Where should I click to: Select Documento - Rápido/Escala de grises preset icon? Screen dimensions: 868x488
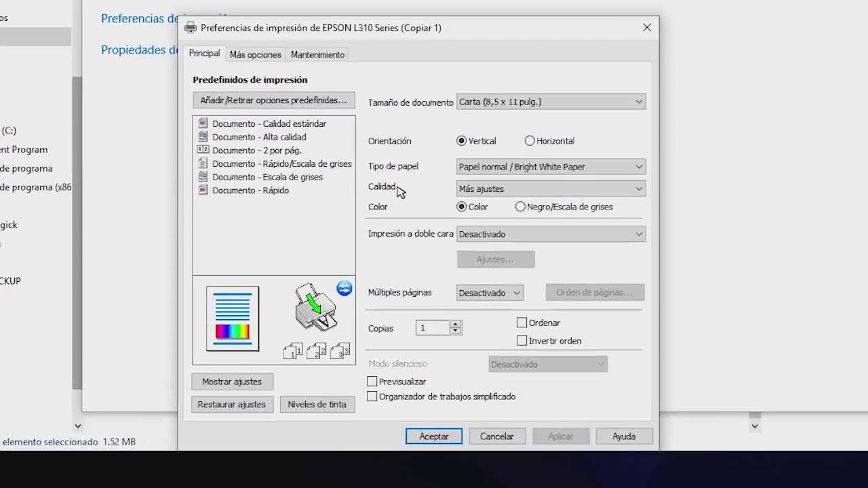click(x=202, y=163)
